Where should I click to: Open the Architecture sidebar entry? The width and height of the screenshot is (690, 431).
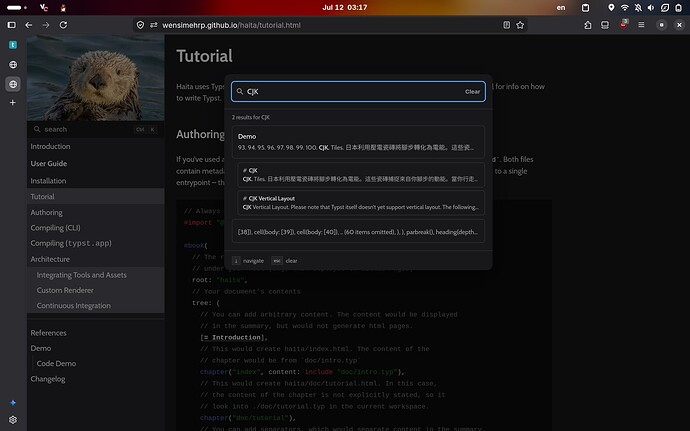pos(50,259)
